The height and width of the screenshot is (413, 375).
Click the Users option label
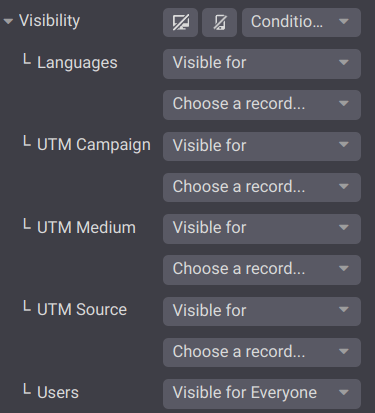58,392
